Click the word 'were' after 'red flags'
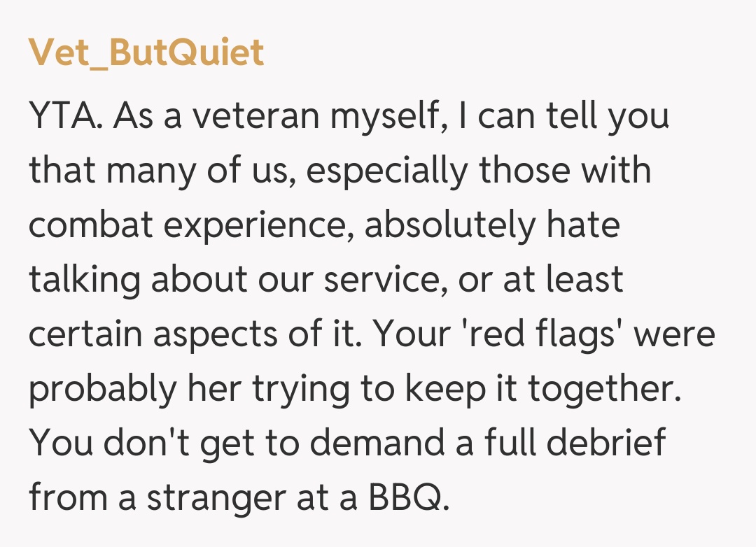 (x=675, y=334)
